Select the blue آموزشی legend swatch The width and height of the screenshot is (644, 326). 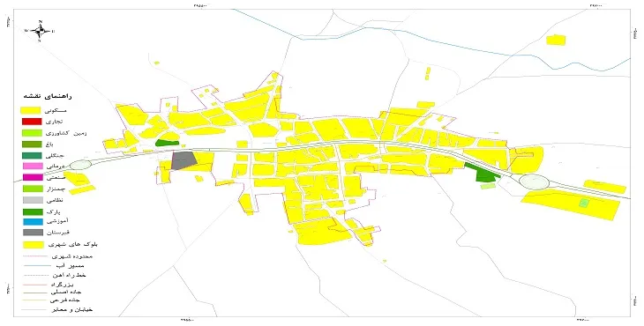[34, 222]
